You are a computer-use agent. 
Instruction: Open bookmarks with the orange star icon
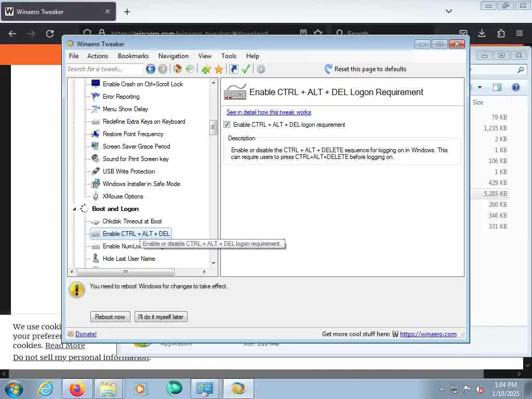click(x=219, y=70)
